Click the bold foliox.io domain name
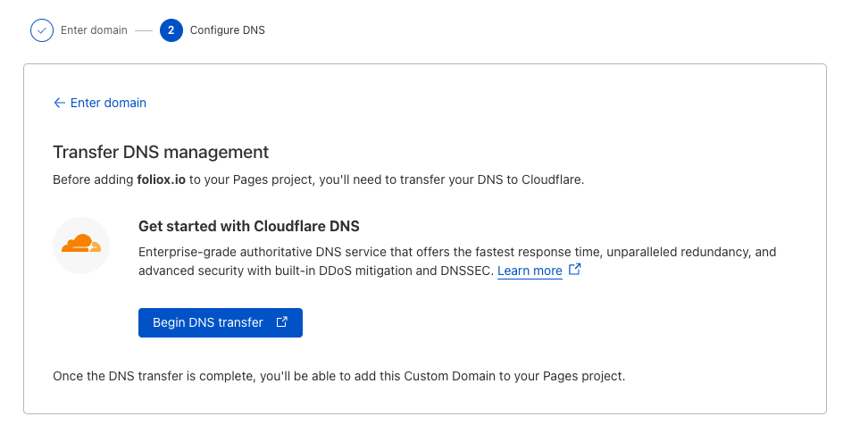 [161, 179]
